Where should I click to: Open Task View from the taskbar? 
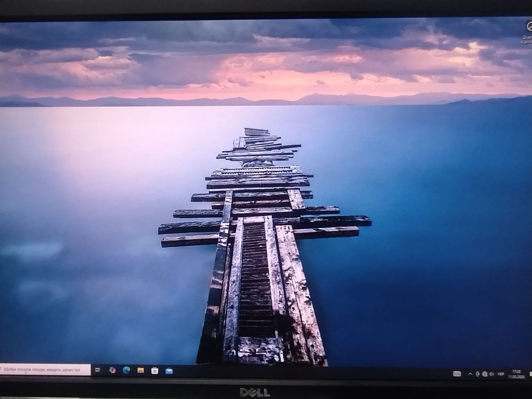coord(98,370)
